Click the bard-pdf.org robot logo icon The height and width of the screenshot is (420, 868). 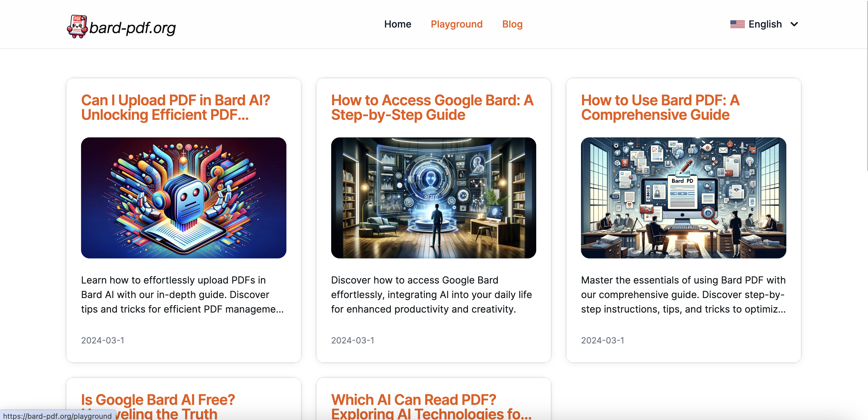[77, 26]
